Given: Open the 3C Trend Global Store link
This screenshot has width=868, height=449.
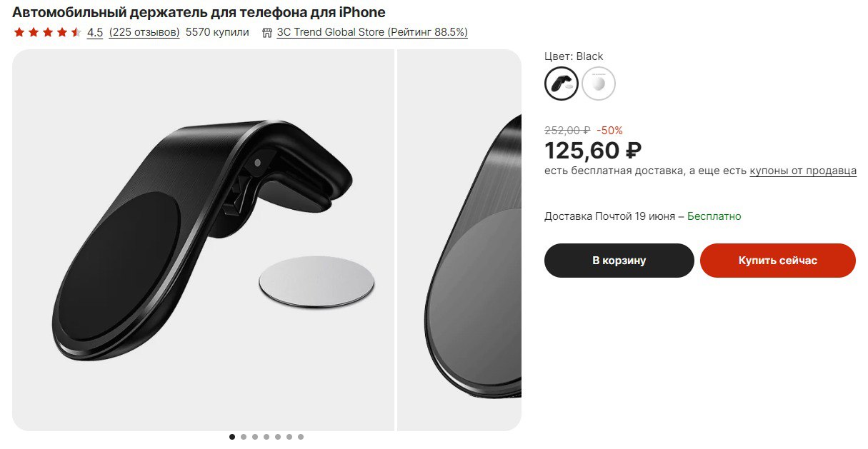Looking at the screenshot, I should pos(372,32).
